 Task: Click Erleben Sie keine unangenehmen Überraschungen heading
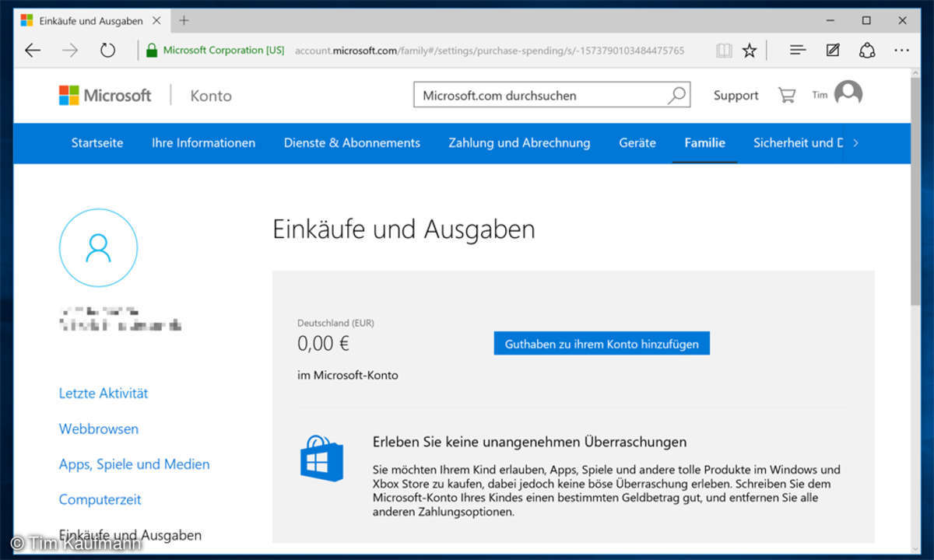[x=529, y=442]
